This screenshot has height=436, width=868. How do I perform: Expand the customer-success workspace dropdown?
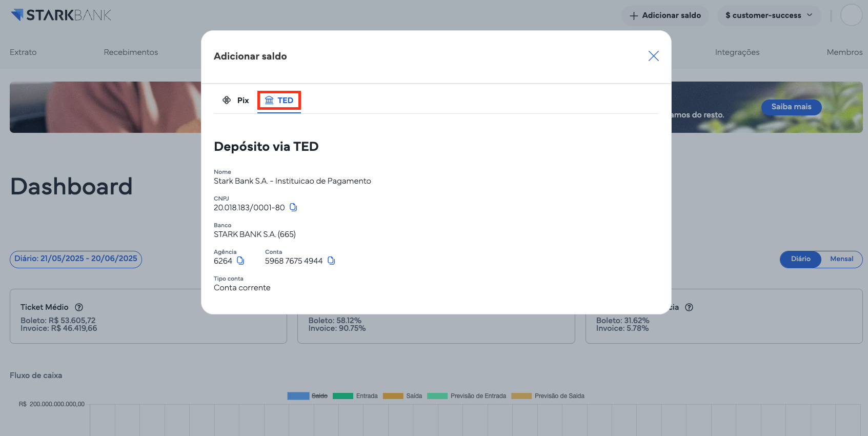point(769,15)
